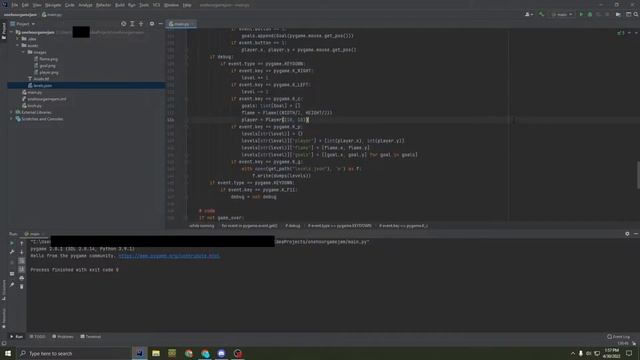Expand External Libraries node
Viewport: 640px width, 360px height.
12,112
